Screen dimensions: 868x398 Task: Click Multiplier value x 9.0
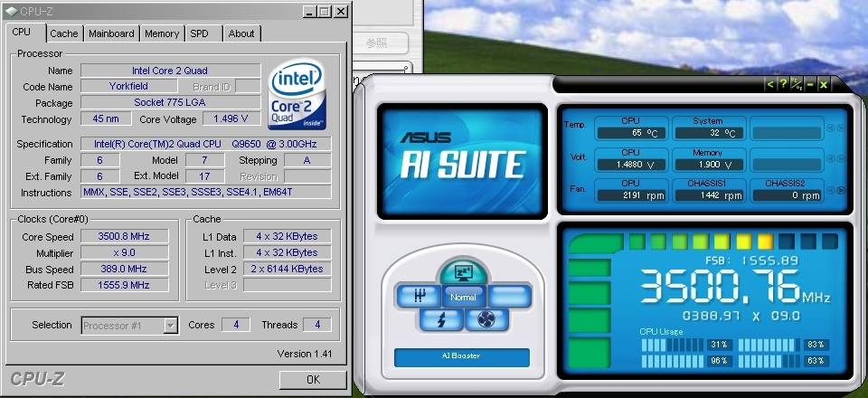(x=125, y=252)
